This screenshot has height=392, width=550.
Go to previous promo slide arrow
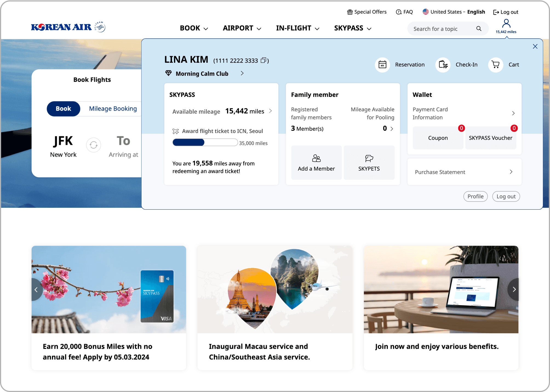(37, 289)
